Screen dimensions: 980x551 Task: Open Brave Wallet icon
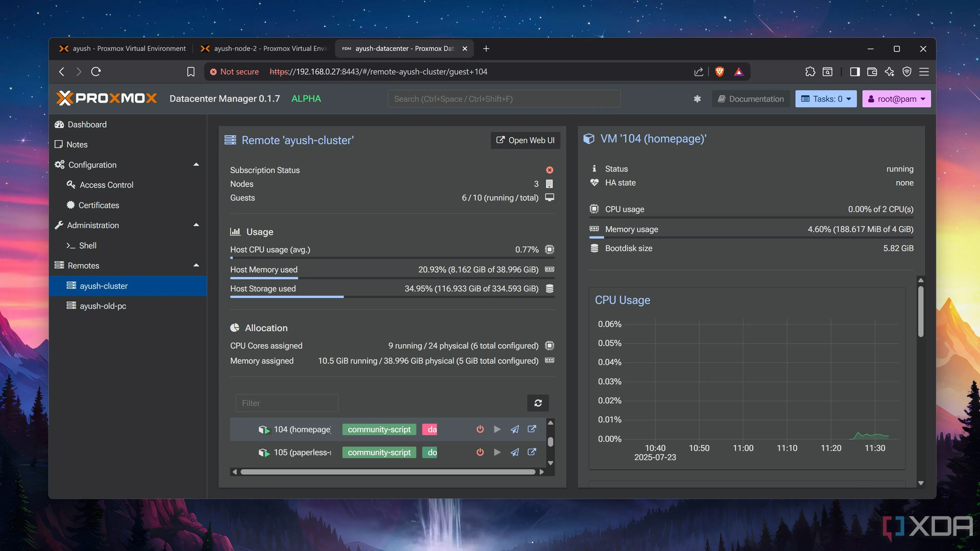[x=872, y=72]
